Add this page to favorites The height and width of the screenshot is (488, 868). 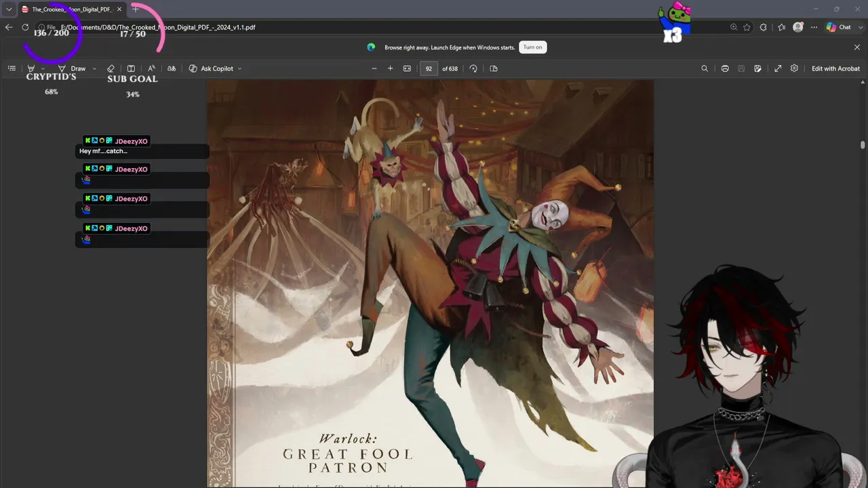coord(747,27)
